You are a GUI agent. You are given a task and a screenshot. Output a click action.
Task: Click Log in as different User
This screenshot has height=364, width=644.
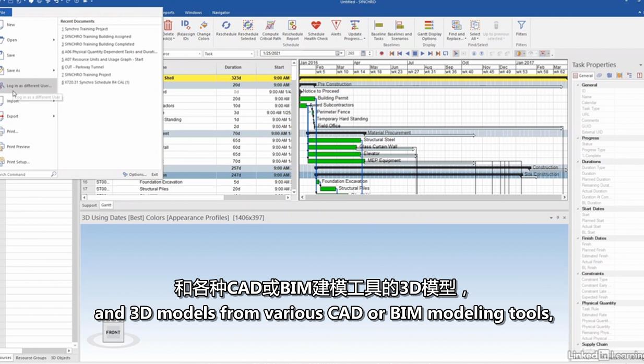[x=29, y=86]
